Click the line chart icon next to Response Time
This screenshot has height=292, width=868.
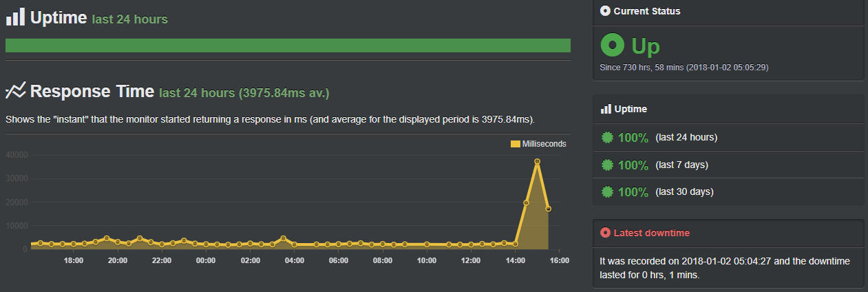15,91
